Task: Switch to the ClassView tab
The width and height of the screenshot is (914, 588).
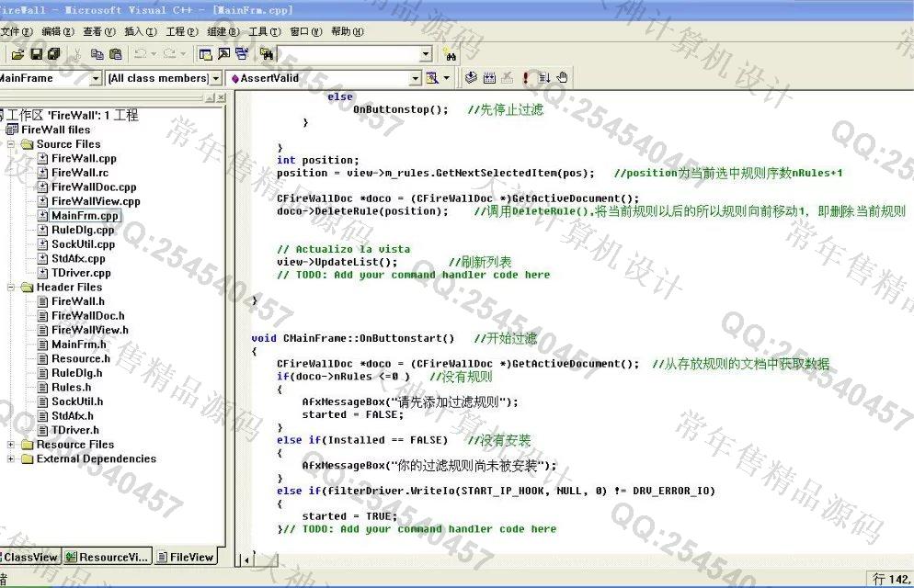Action: [x=29, y=557]
